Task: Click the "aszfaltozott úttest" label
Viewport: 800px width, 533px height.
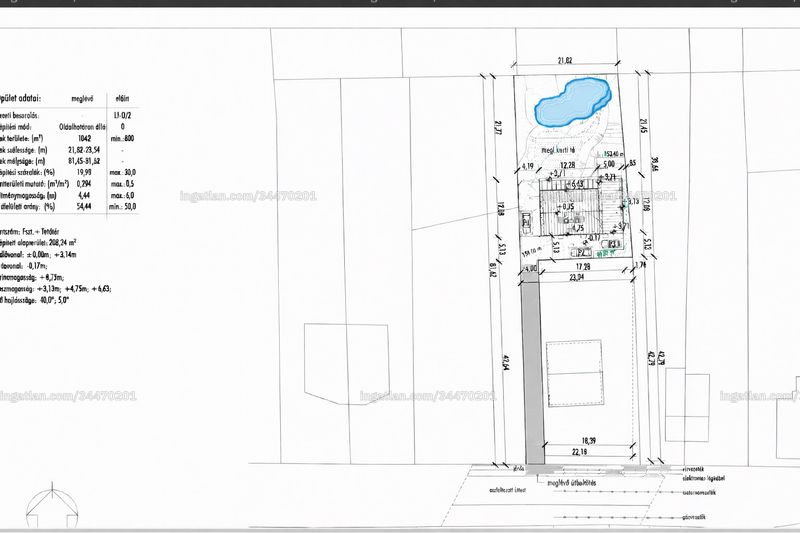Action: (508, 490)
